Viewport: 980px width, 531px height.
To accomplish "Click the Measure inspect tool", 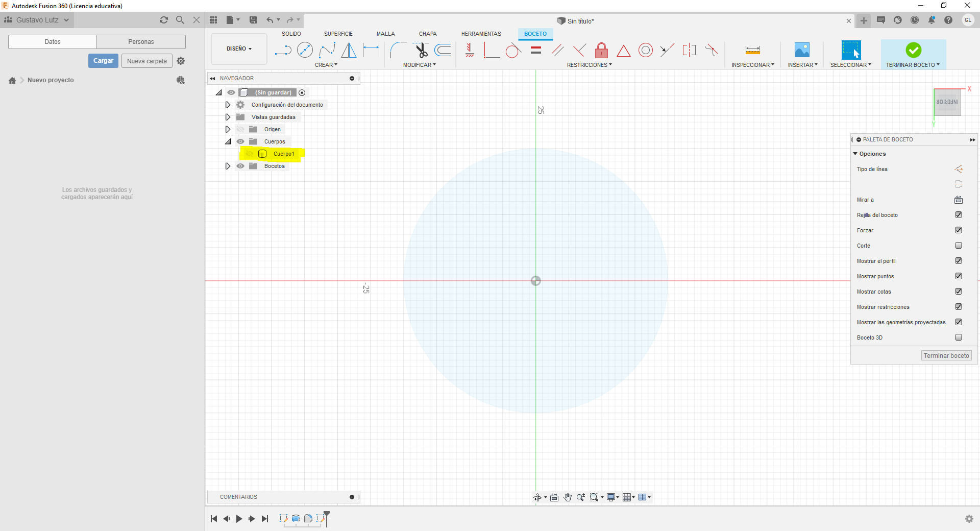I will 753,50.
